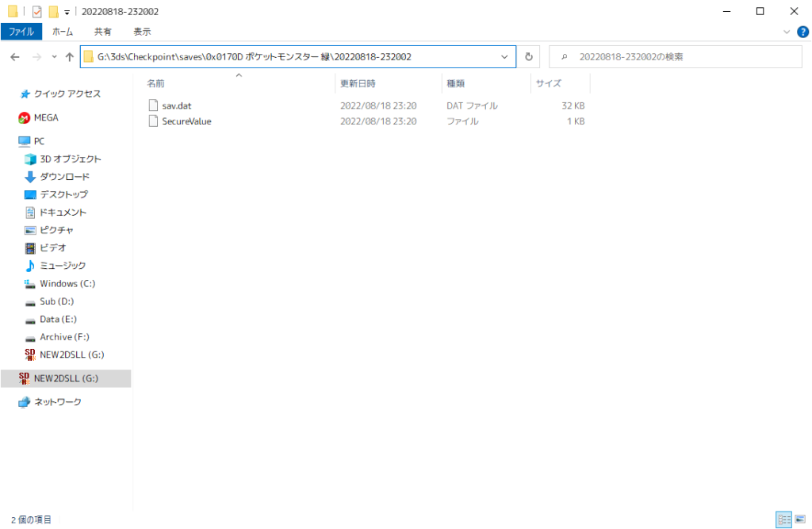The height and width of the screenshot is (529, 812).
Task: Click the ビデオ film icon
Action: point(30,247)
